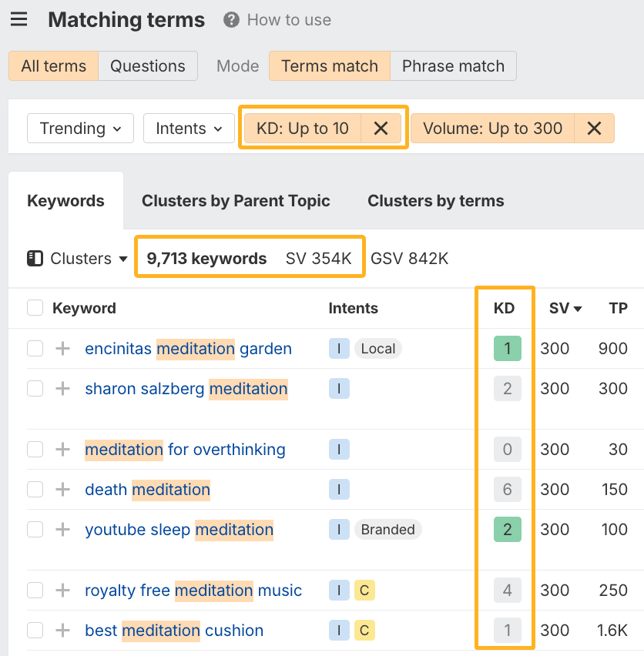Click the I badge for death meditation
Image resolution: width=644 pixels, height=656 pixels.
(339, 490)
